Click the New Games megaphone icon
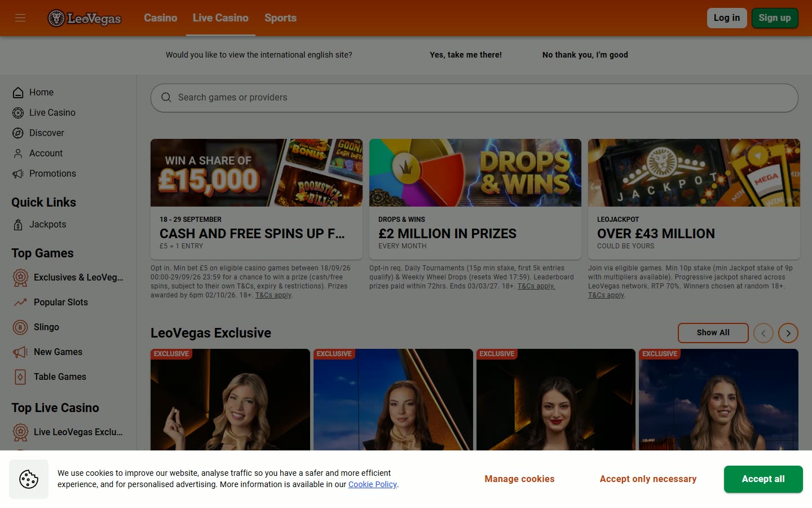812x508 pixels. coord(20,352)
